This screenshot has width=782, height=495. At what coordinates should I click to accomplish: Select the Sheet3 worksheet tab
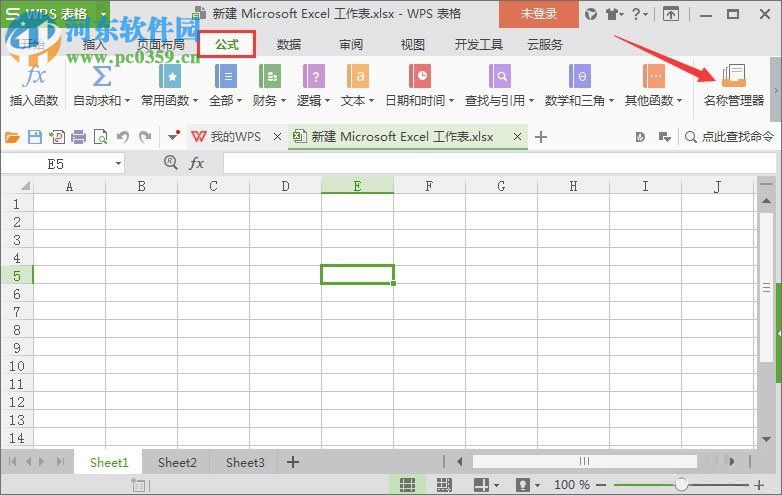(245, 463)
